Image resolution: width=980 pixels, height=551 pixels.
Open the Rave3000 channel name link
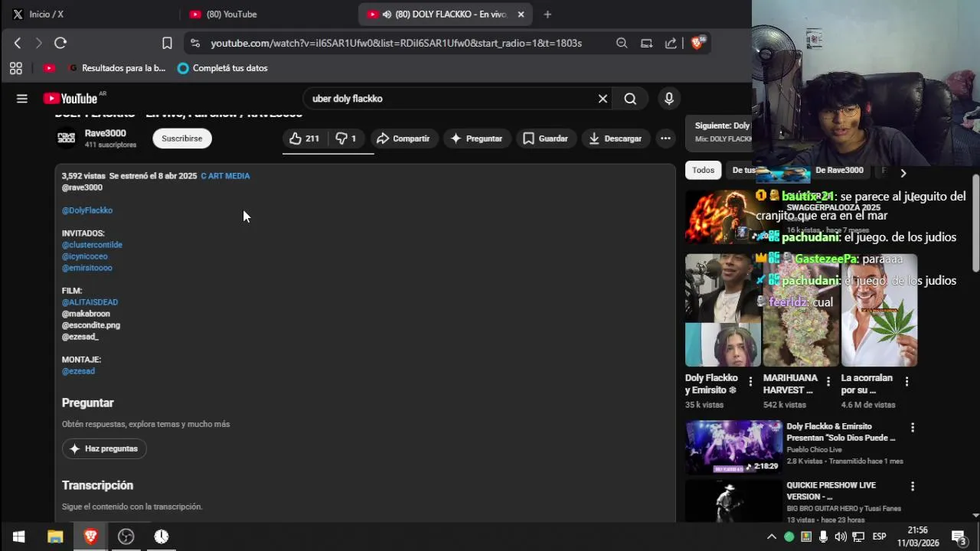pos(106,133)
